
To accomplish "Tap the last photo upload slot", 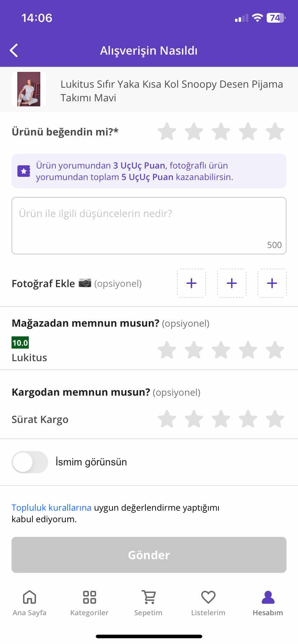I will (x=272, y=283).
